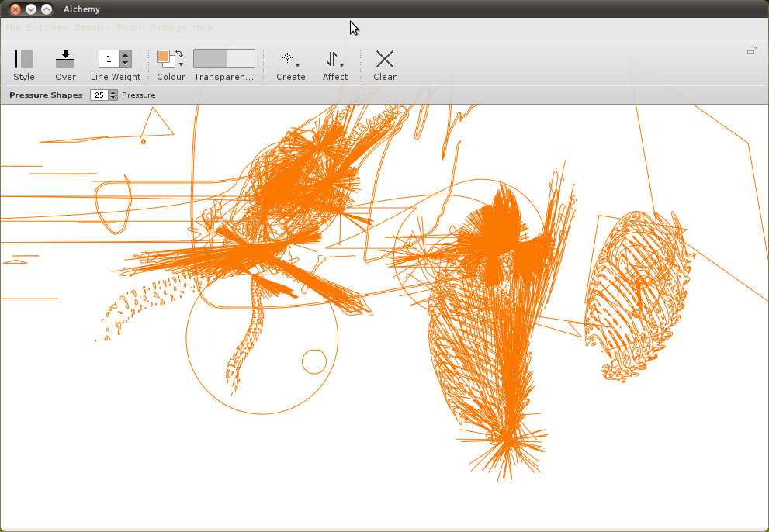Image resolution: width=769 pixels, height=532 pixels.
Task: Open the Create module dropdown arrow
Action: point(297,64)
